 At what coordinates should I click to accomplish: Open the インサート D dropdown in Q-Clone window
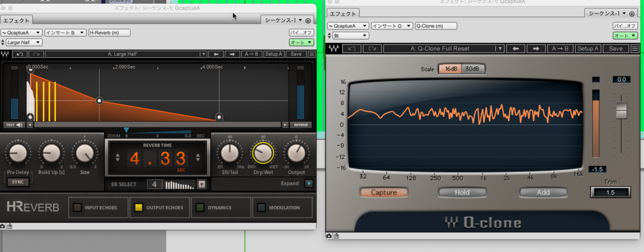coord(392,26)
